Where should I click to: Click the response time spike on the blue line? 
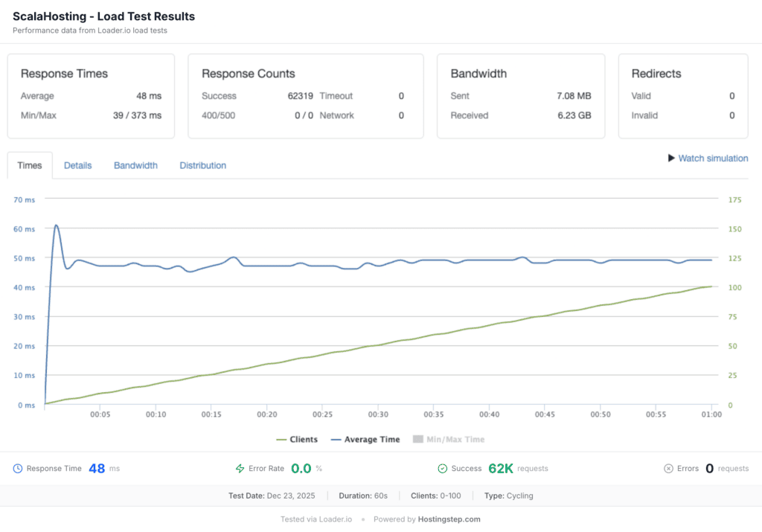click(57, 225)
